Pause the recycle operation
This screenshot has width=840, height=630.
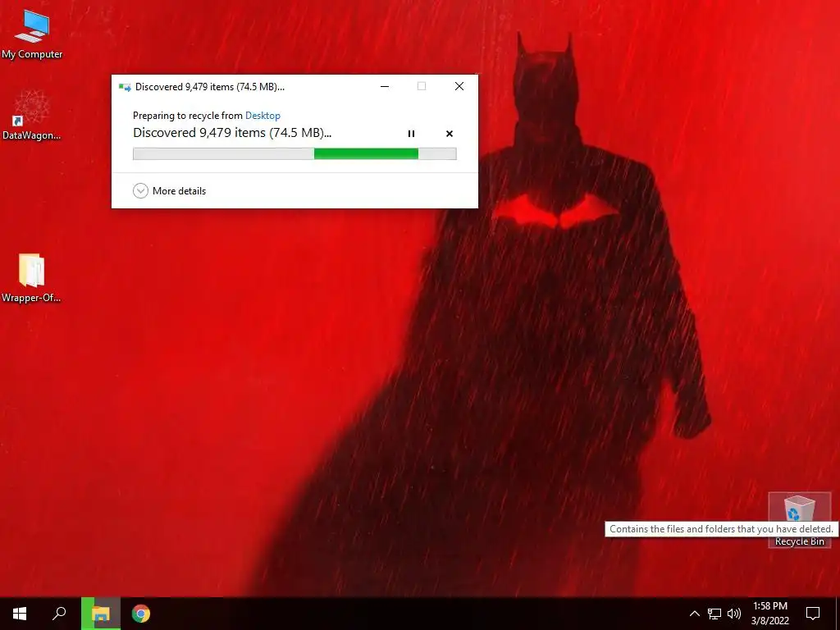(412, 134)
